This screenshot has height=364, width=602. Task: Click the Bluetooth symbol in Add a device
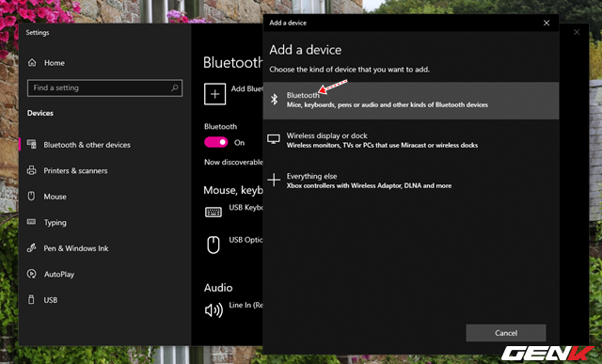pos(274,100)
